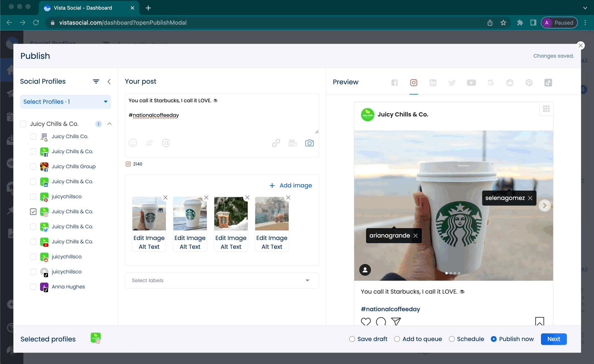
Task: Click the selected profile avatar in footer
Action: [96, 338]
